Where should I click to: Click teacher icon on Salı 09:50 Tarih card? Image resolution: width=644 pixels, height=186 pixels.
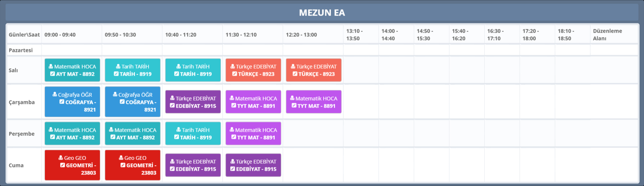point(118,66)
